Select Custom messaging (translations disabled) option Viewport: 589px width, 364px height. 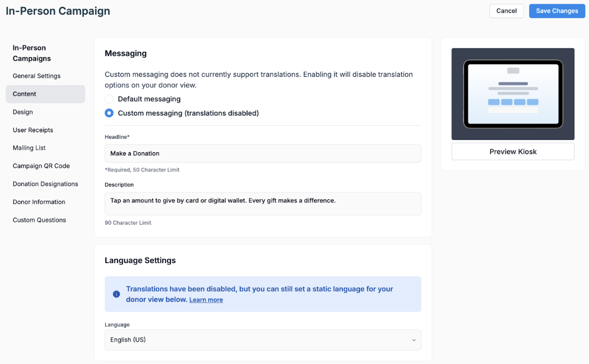pyautogui.click(x=109, y=113)
